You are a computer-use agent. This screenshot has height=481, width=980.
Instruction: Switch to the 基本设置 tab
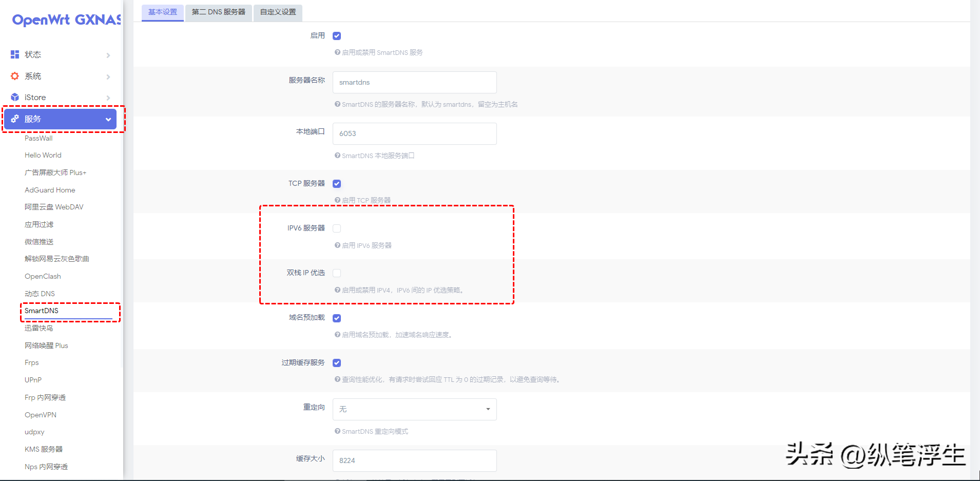pyautogui.click(x=163, y=12)
